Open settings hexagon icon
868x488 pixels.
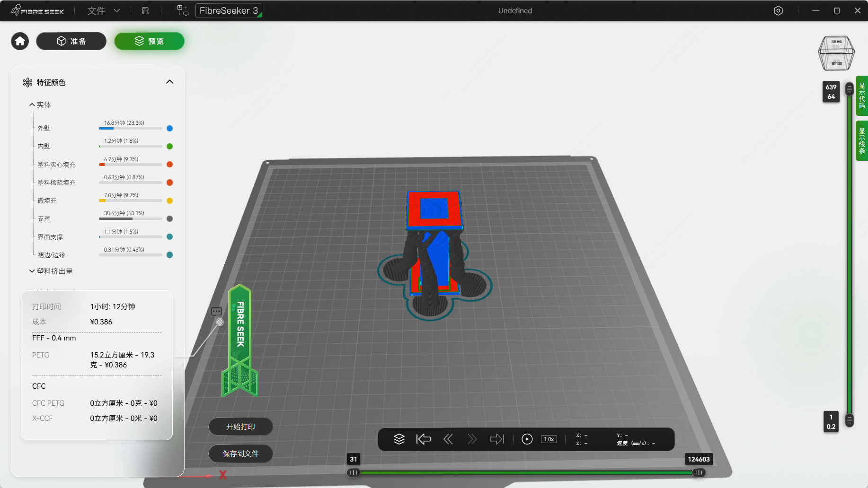click(778, 10)
